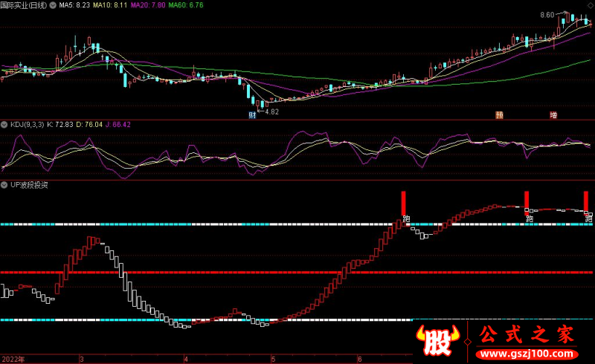This screenshot has width=595, height=364.
Task: Select the purple MA20: 7.80 legend
Action: pyautogui.click(x=148, y=5)
